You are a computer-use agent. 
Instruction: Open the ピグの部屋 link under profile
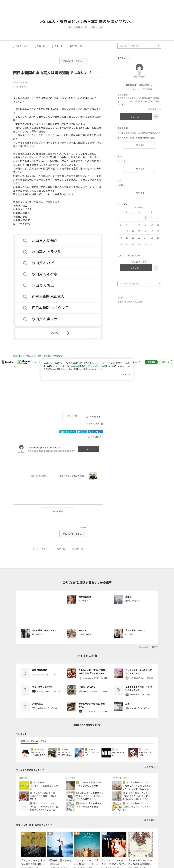[147, 89]
